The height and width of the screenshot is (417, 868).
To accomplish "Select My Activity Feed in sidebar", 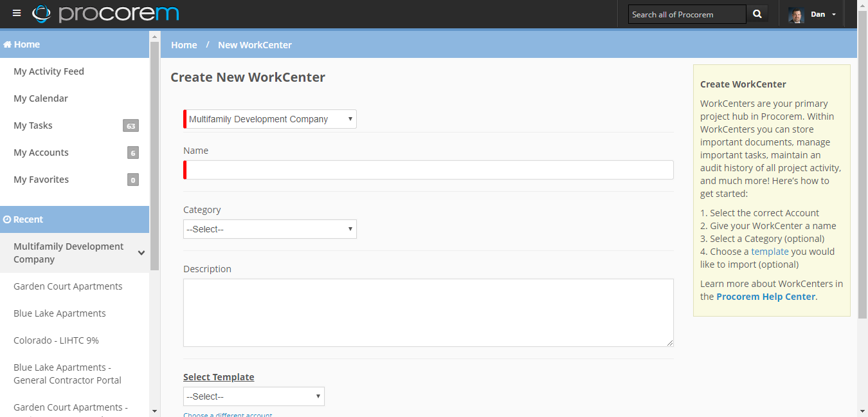I will [x=48, y=71].
